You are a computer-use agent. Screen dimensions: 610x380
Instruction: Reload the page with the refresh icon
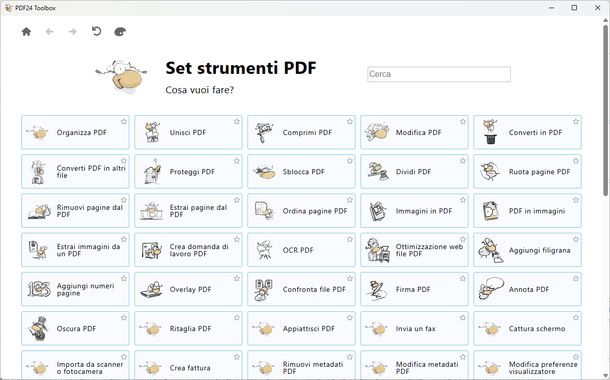click(x=96, y=31)
